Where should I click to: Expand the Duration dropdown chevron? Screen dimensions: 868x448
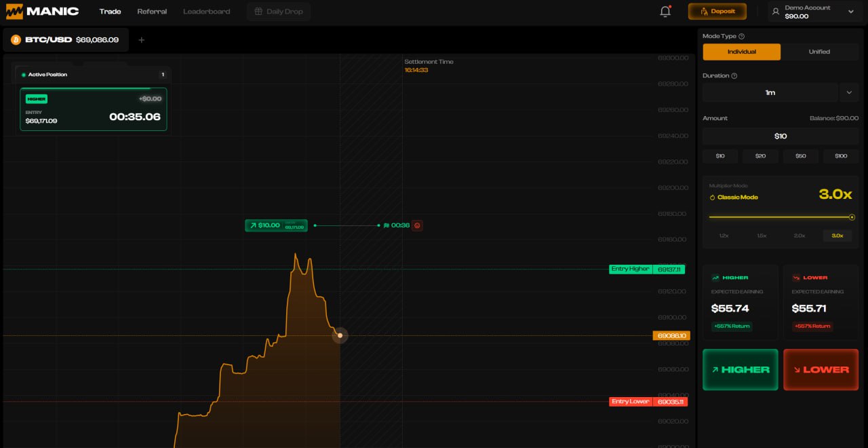849,92
